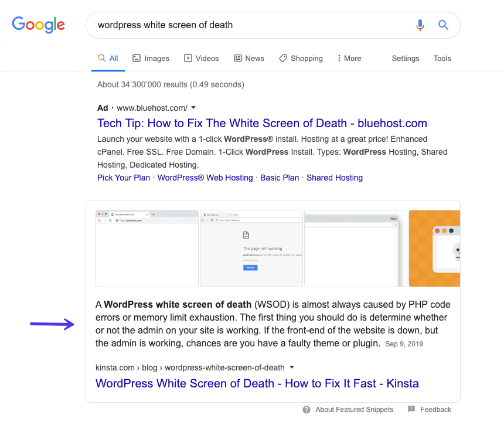The image size is (504, 422).
Task: Open the News results tab
Action: tap(248, 59)
